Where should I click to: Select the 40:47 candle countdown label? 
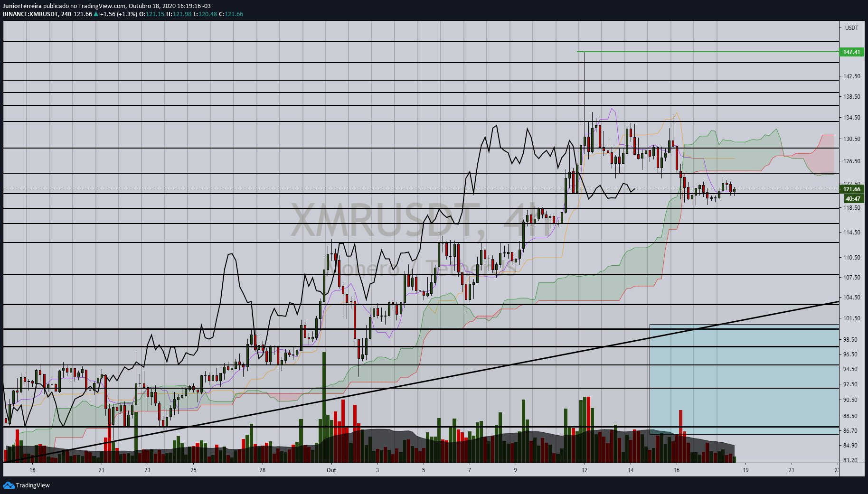(x=853, y=199)
